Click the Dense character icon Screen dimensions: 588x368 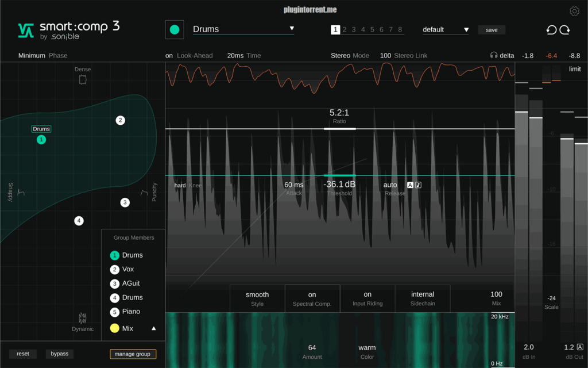click(x=83, y=79)
